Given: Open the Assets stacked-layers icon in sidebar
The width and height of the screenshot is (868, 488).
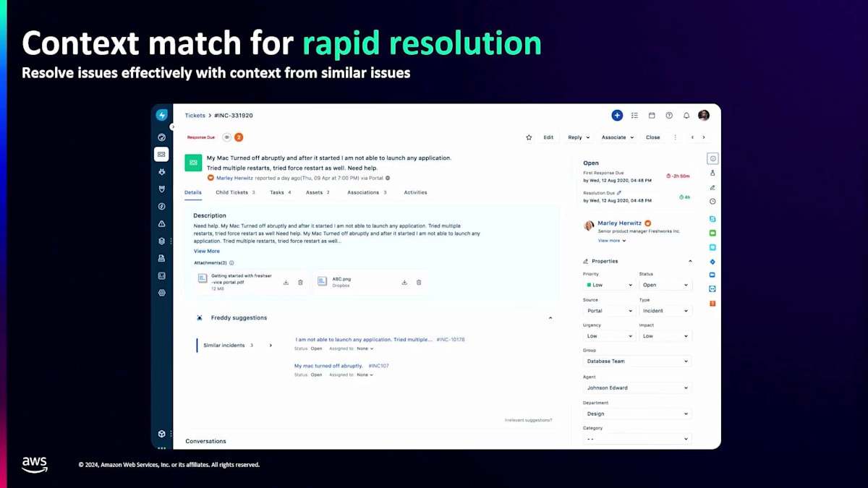Looking at the screenshot, I should [x=162, y=241].
